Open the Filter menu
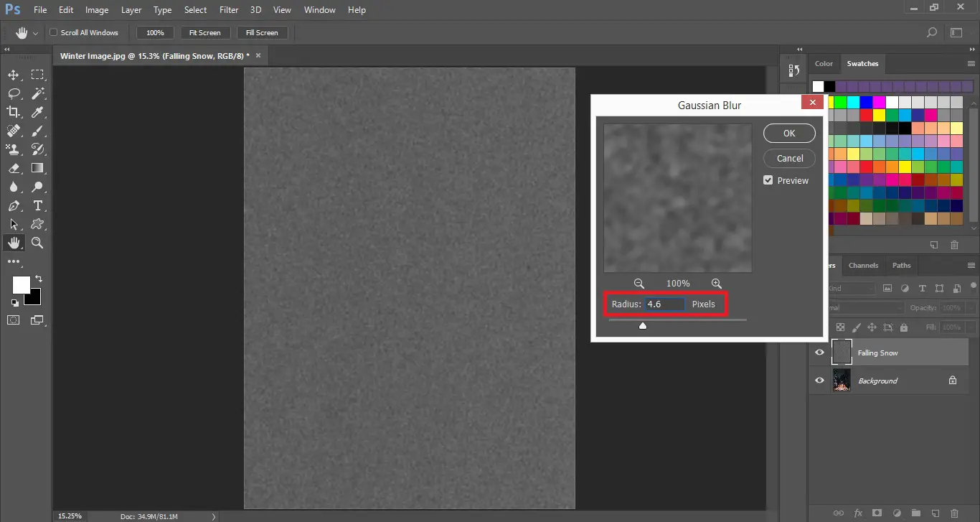Image resolution: width=980 pixels, height=522 pixels. (x=229, y=9)
